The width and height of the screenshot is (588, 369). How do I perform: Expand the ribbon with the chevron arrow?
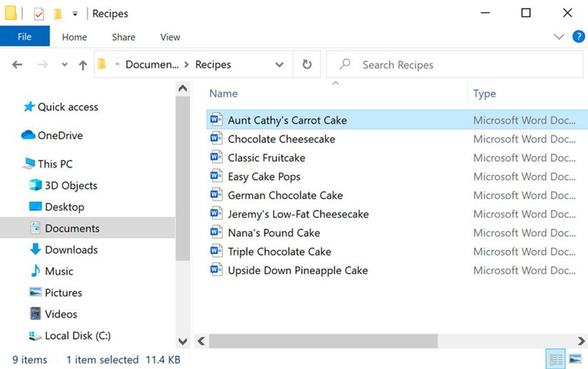tap(559, 36)
